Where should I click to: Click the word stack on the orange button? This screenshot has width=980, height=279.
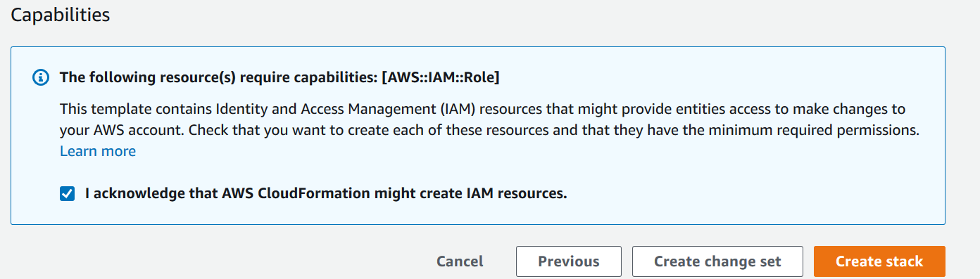pyautogui.click(x=904, y=261)
